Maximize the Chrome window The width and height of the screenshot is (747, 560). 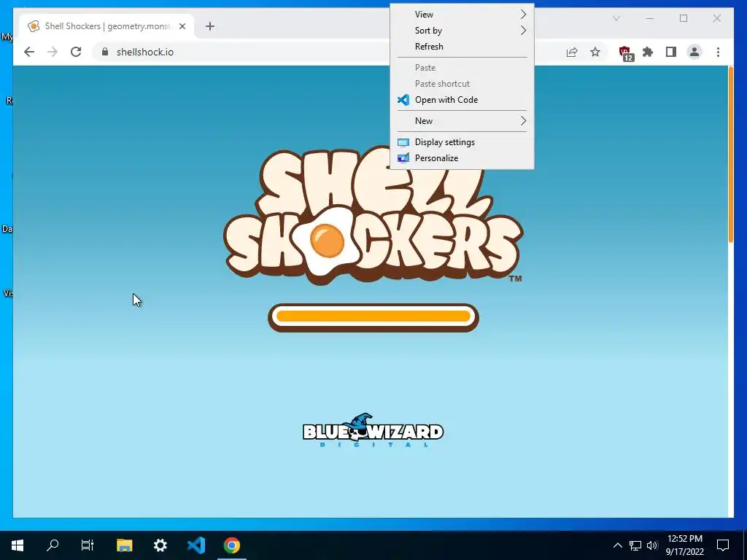[683, 18]
